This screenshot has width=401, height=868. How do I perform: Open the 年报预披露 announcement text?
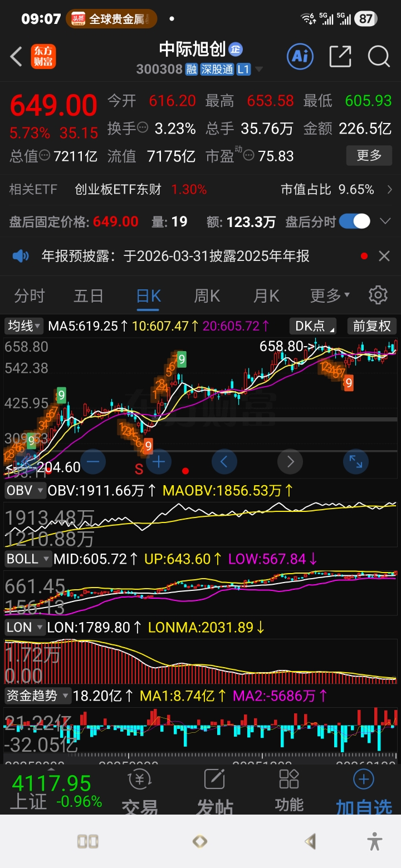tap(175, 256)
